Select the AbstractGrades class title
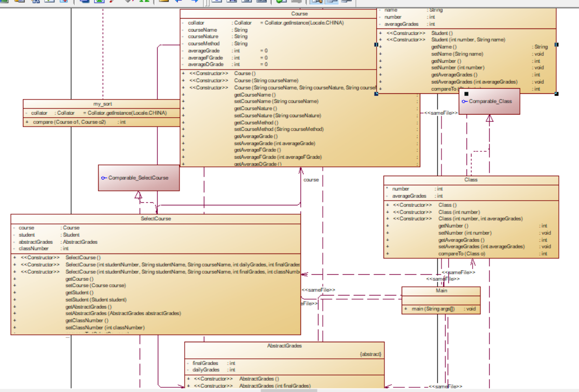The width and height of the screenshot is (579, 392). coord(284,346)
